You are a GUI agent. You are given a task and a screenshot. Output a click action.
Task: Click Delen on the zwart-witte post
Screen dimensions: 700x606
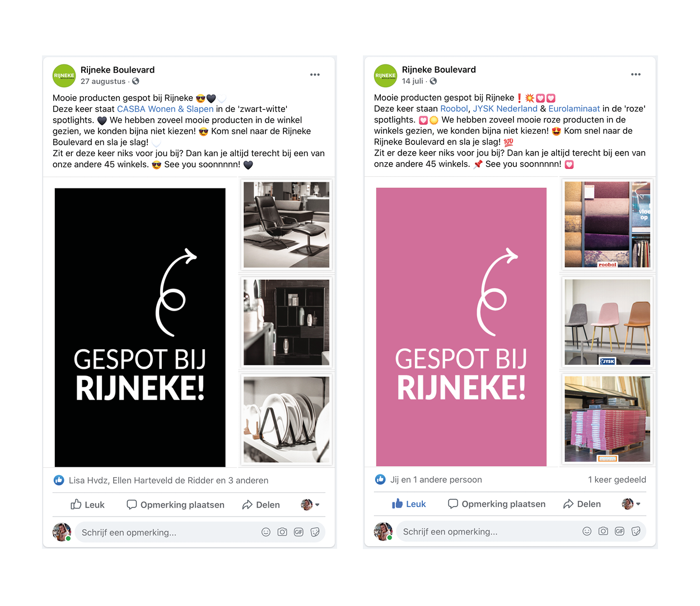(x=261, y=505)
